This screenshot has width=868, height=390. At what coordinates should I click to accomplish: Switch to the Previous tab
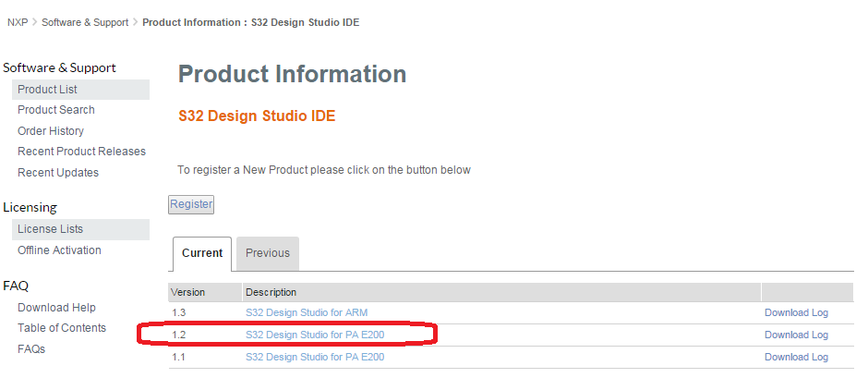tap(268, 253)
